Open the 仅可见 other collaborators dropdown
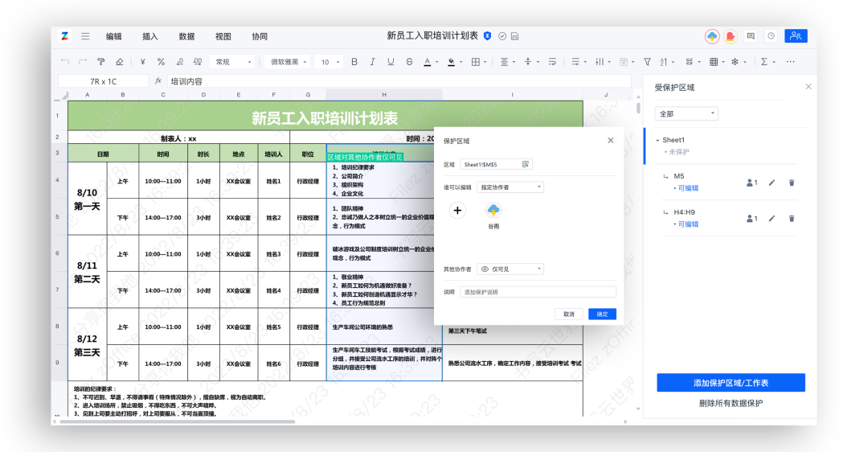Viewport: 868px width, 452px height. coord(510,269)
